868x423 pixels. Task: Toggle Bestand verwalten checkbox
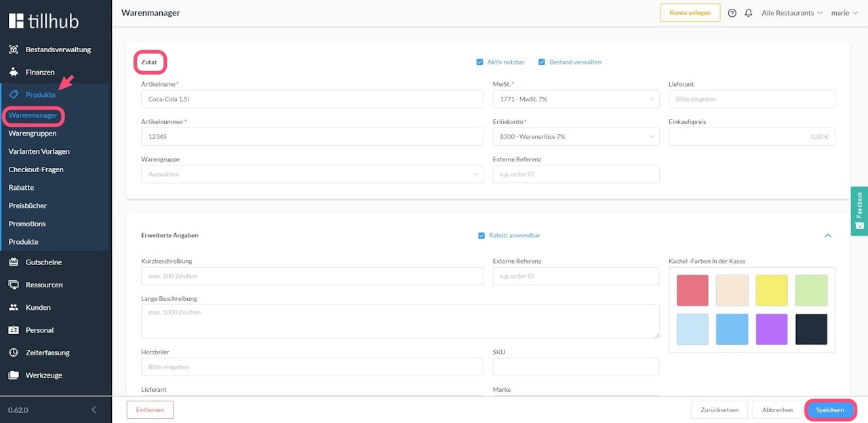[542, 62]
